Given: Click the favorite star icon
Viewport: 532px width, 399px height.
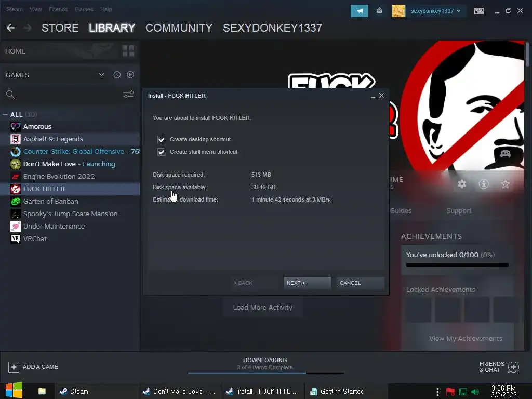Looking at the screenshot, I should [505, 184].
